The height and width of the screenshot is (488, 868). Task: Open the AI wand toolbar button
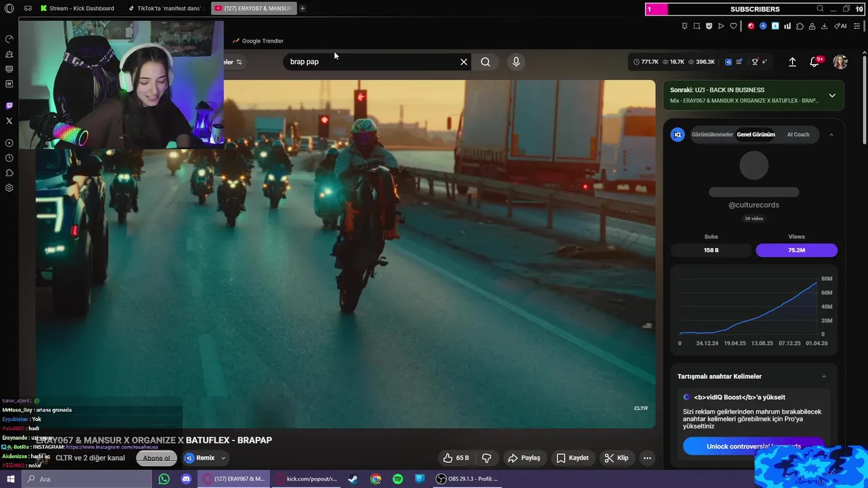pyautogui.click(x=840, y=26)
